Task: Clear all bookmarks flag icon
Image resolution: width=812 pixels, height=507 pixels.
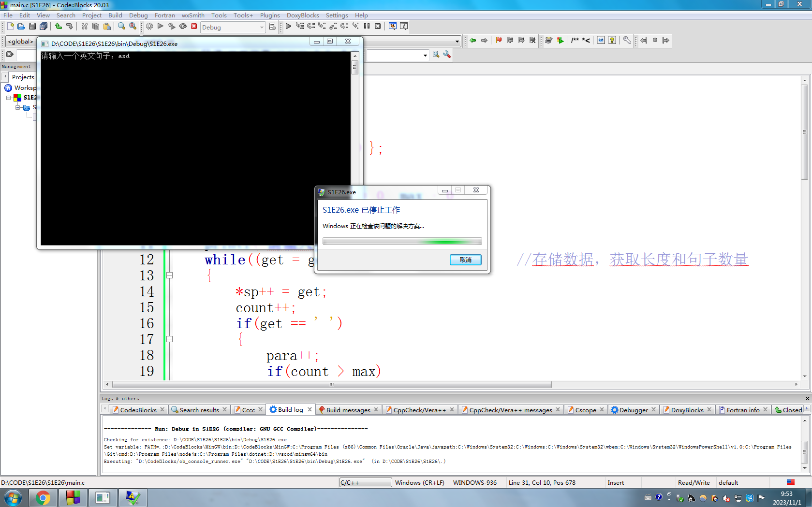Action: tap(532, 40)
